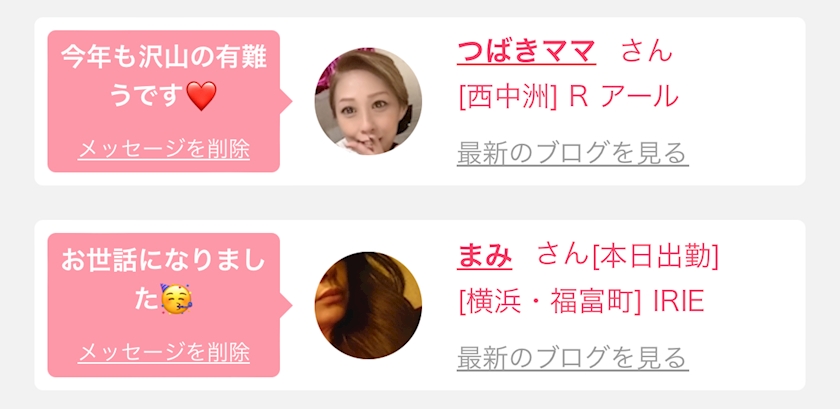Select the お世話になりました message bubble
Viewport: 840px width, 409px height.
click(x=164, y=305)
